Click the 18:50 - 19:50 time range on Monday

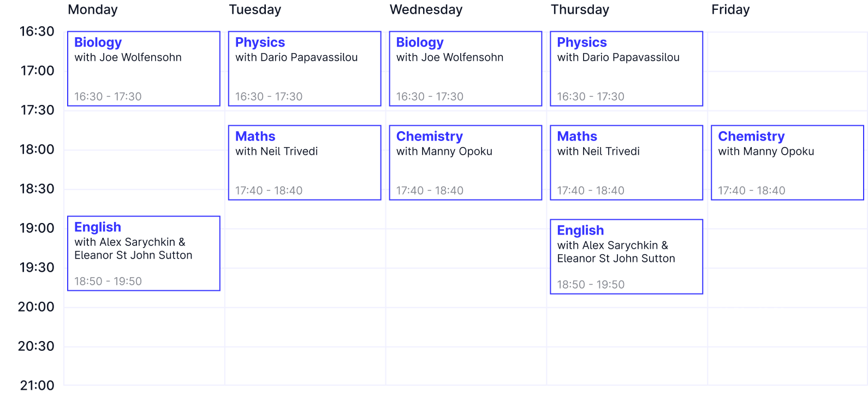pyautogui.click(x=108, y=281)
